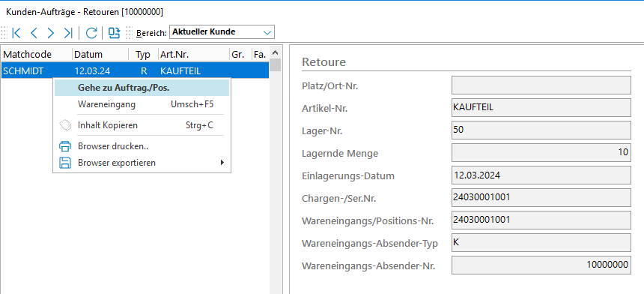Go to the previous record
This screenshot has width=644, height=294.
34,33
